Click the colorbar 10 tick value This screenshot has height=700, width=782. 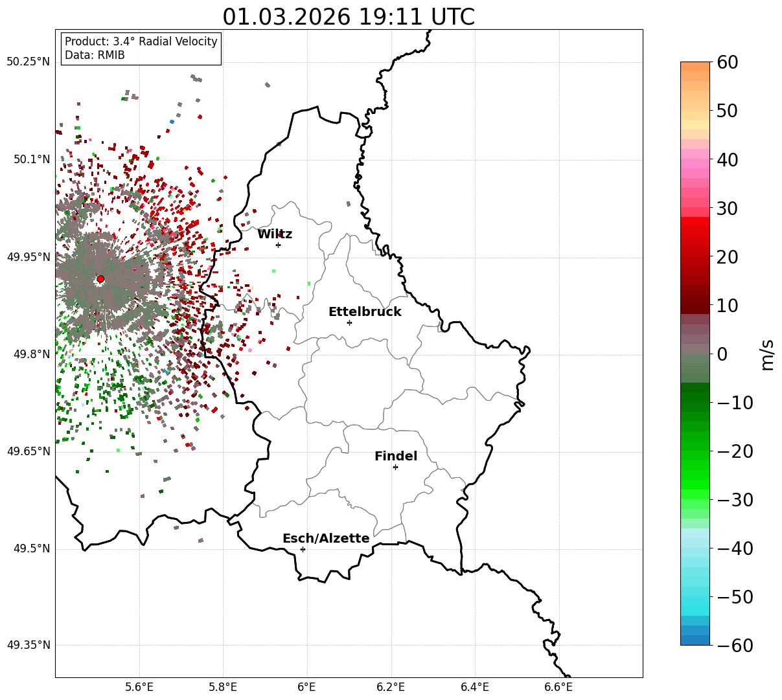[x=727, y=306]
